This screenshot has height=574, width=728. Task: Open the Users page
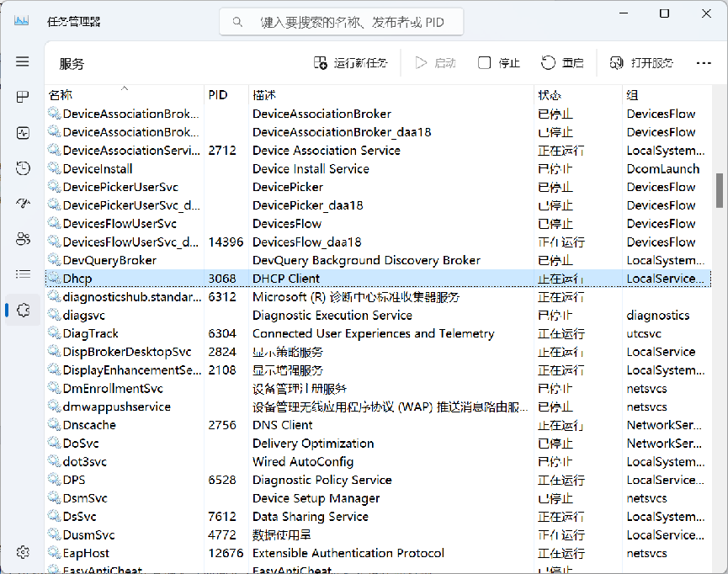[23, 239]
